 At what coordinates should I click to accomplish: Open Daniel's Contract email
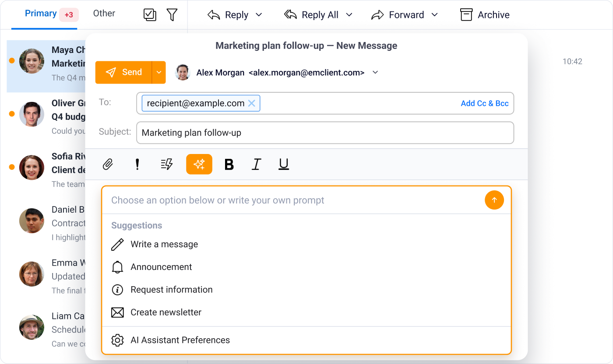(46, 223)
